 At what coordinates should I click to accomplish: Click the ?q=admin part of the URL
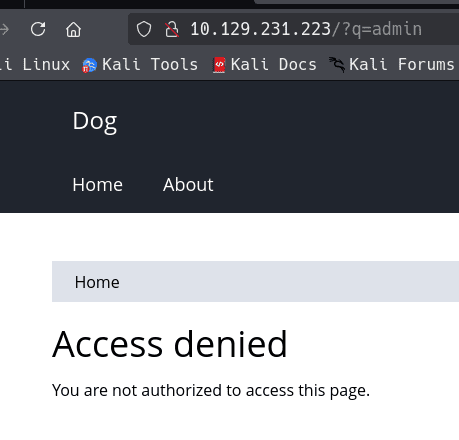click(x=381, y=29)
